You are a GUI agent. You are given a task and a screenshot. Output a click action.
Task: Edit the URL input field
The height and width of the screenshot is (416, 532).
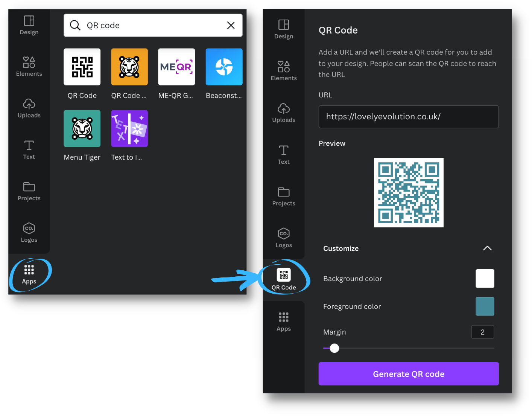408,117
